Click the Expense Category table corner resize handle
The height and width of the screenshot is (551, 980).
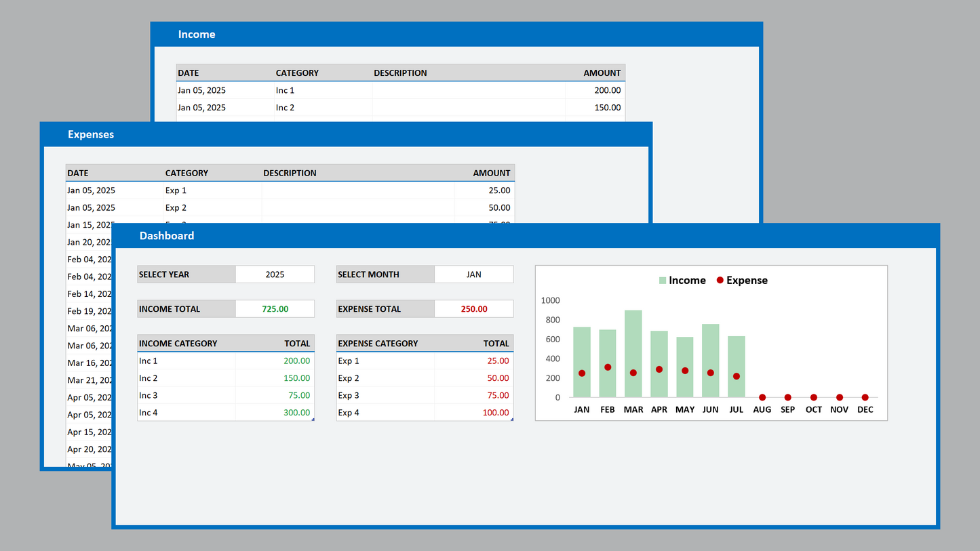(511, 420)
